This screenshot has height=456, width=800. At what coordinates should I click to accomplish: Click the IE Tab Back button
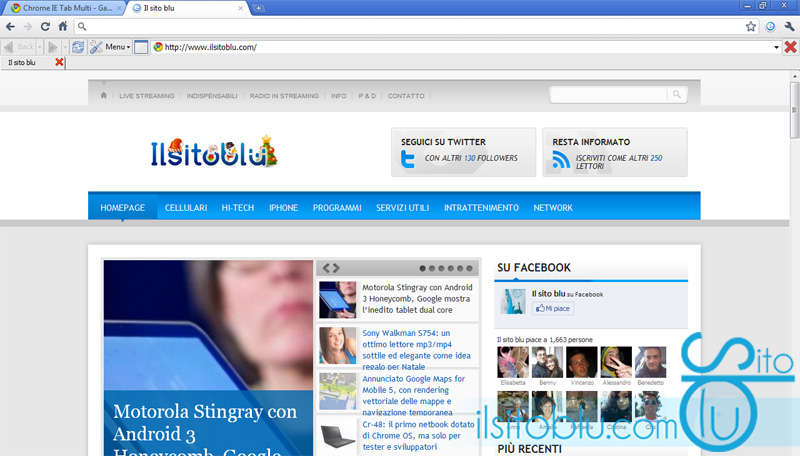pyautogui.click(x=19, y=47)
